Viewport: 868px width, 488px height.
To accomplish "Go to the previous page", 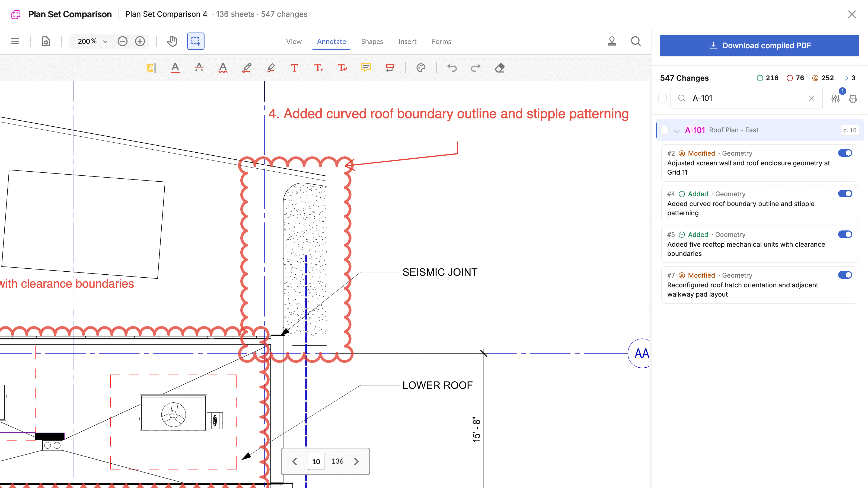I will [x=295, y=461].
